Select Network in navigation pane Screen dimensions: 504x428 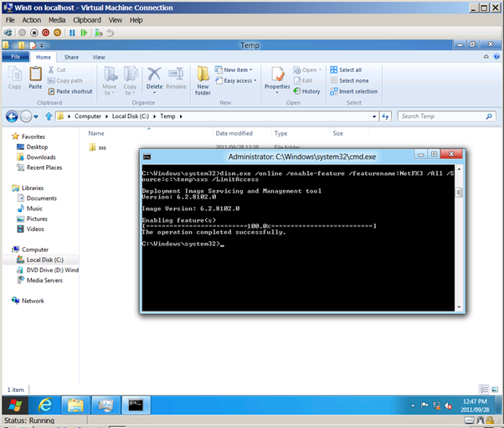coord(28,301)
